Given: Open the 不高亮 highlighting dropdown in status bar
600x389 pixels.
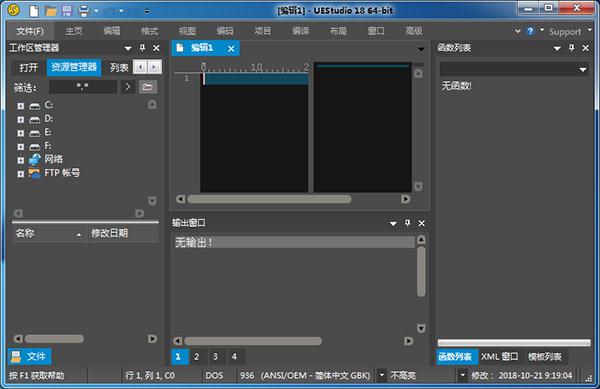Looking at the screenshot, I should pyautogui.click(x=462, y=375).
